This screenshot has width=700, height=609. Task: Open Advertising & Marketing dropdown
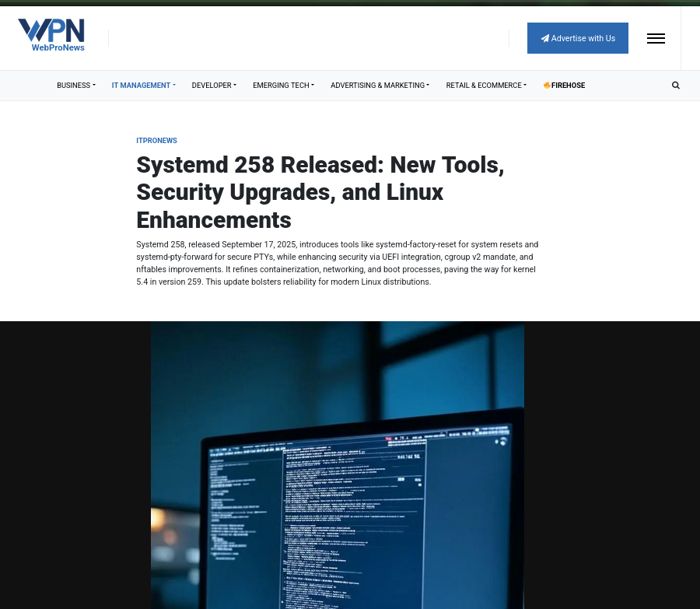click(x=380, y=86)
